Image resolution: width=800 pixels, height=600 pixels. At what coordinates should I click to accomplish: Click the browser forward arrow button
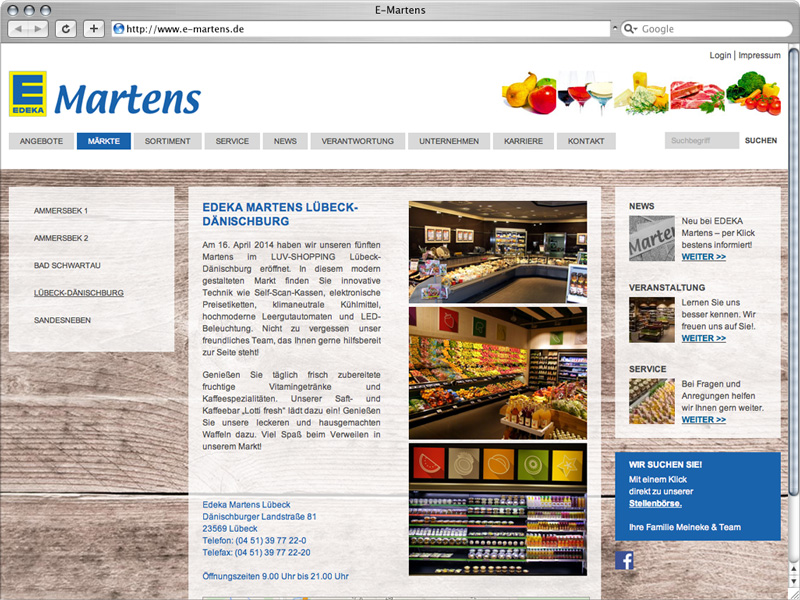[x=38, y=29]
